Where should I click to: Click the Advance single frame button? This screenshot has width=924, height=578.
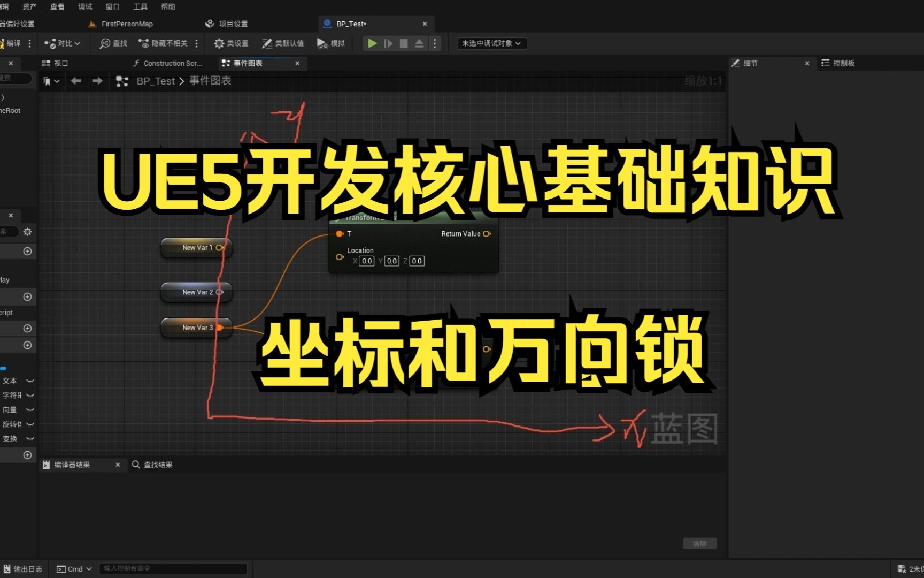pyautogui.click(x=388, y=43)
